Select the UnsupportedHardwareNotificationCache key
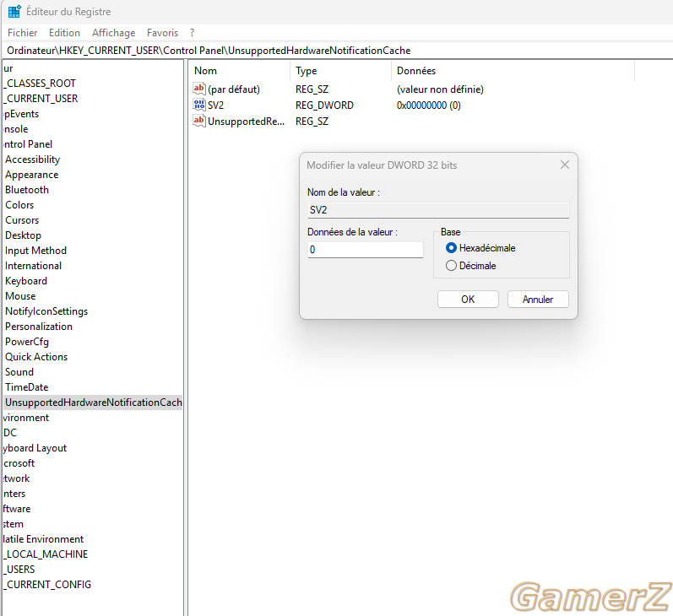This screenshot has width=673, height=616. [x=93, y=403]
